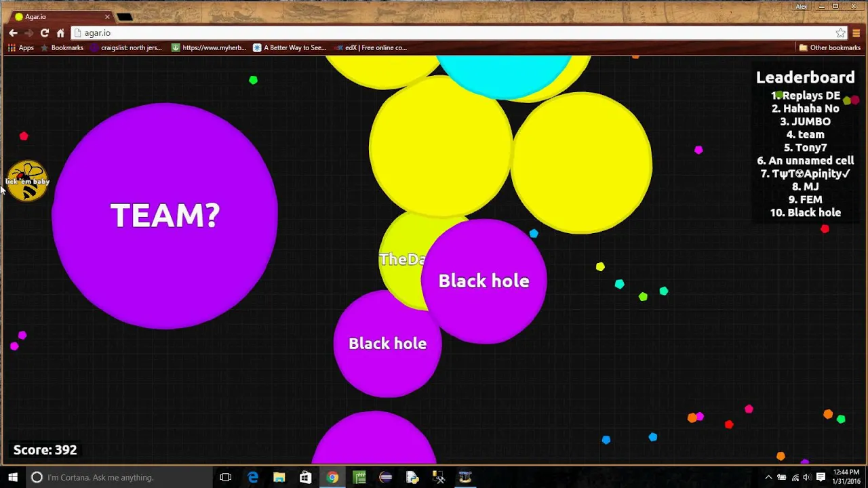The height and width of the screenshot is (488, 868).
Task: Click the Cortana search box
Action: pos(119,477)
